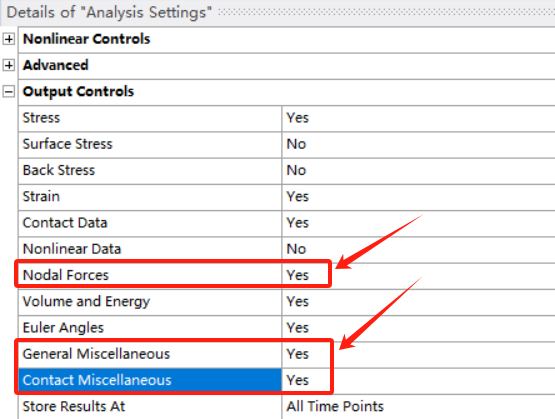The image size is (555, 419).
Task: Select the General Miscellaneous value cell
Action: pos(418,354)
